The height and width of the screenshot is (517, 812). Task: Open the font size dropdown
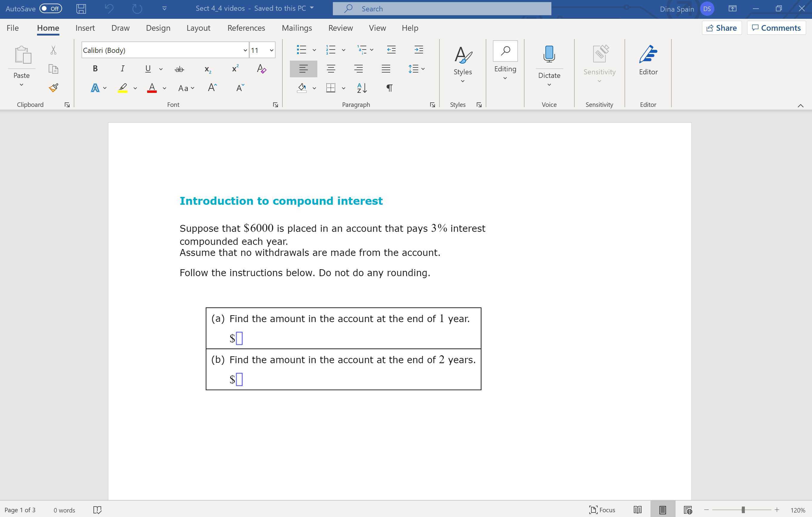point(271,50)
